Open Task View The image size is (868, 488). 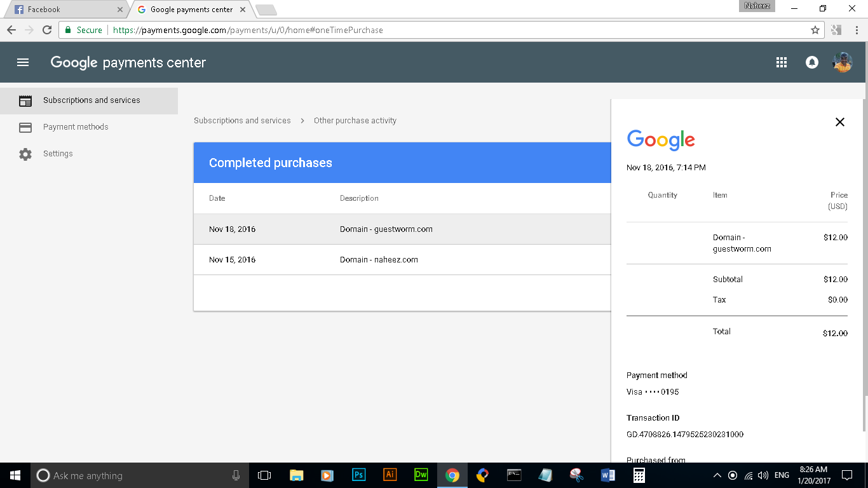[264, 475]
